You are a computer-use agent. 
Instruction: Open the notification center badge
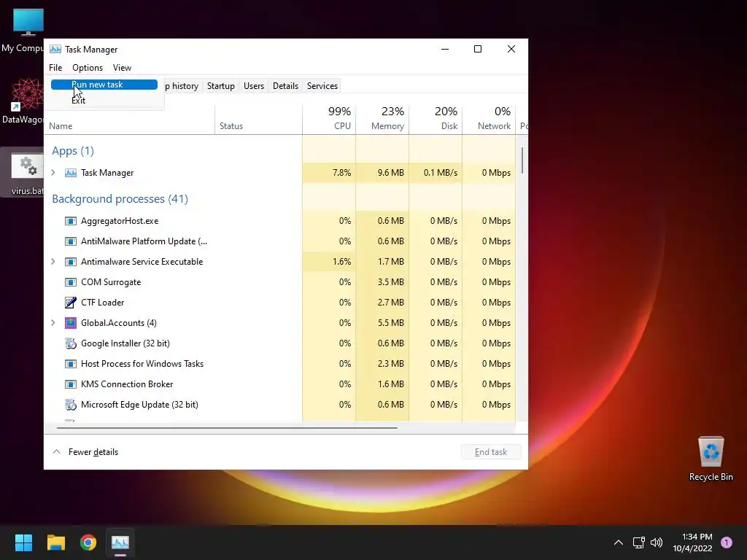(x=727, y=542)
